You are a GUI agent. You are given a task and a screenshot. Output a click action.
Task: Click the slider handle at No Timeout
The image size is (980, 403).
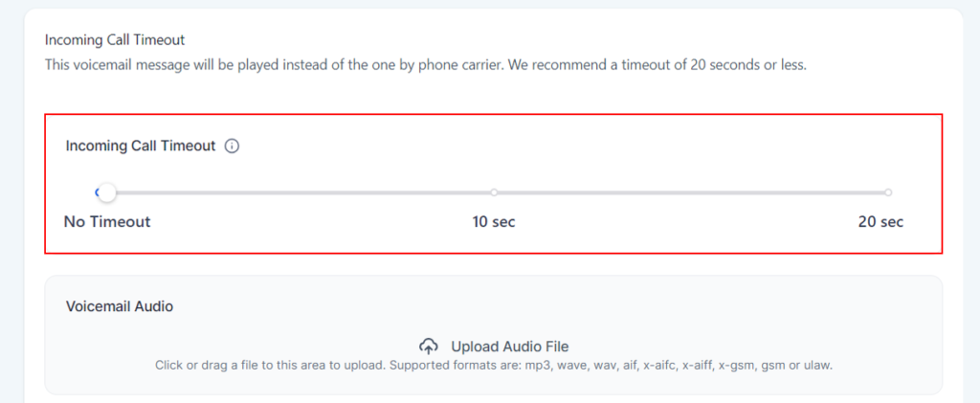coord(107,193)
